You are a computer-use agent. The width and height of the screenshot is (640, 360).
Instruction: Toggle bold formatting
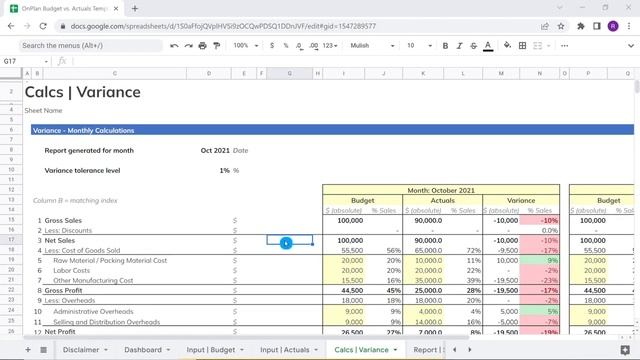coord(445,46)
